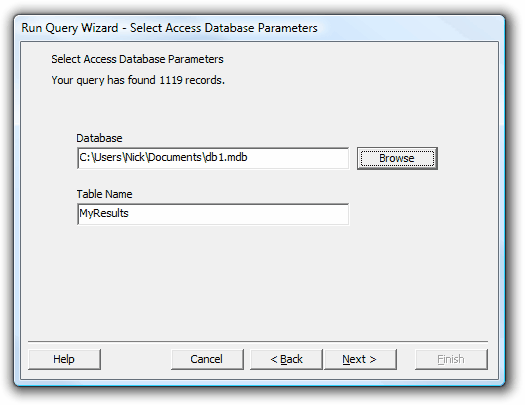Click the Browse button to choose database
This screenshot has width=525, height=405.
coord(397,158)
